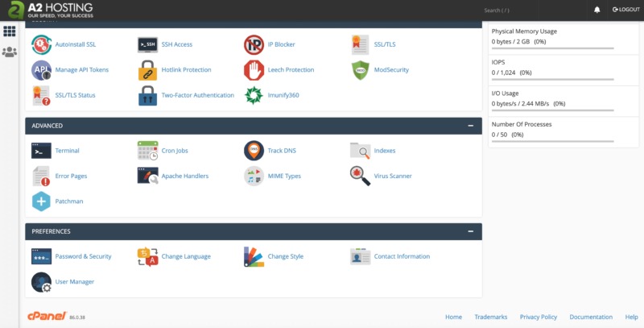
Task: Open the Imunify360 icon
Action: pyautogui.click(x=254, y=95)
